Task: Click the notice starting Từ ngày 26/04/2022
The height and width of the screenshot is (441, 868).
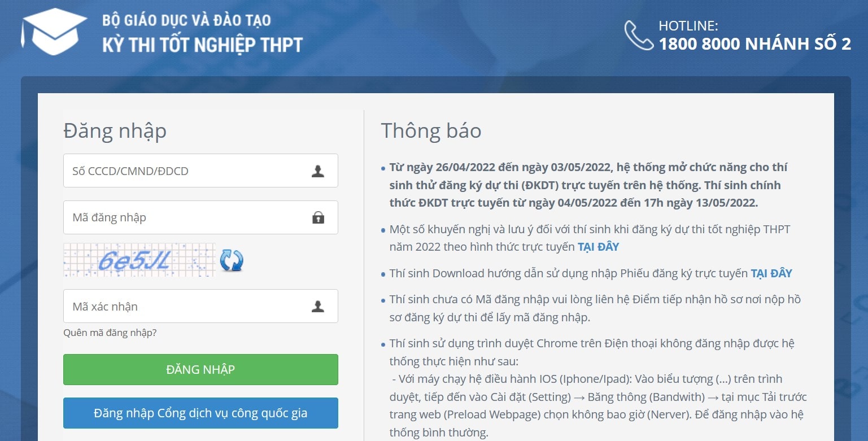Action: click(588, 185)
